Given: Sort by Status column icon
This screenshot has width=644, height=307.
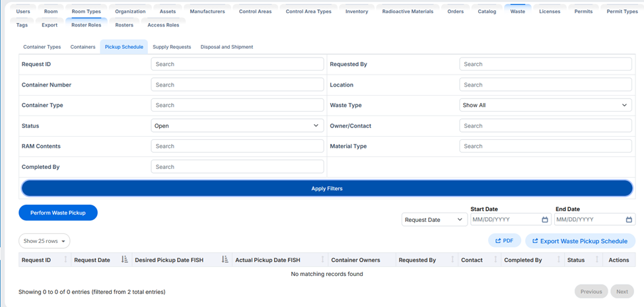Looking at the screenshot, I should tap(598, 260).
